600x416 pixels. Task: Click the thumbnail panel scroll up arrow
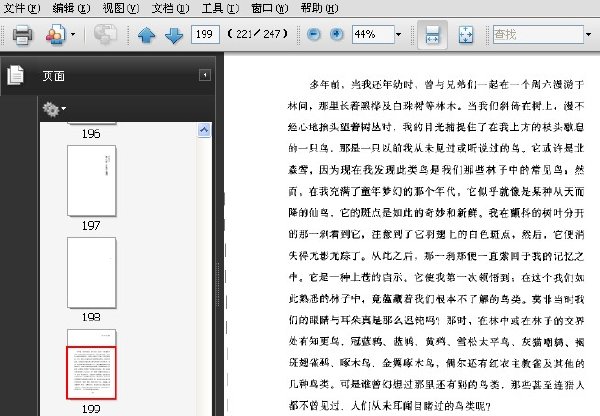(204, 130)
